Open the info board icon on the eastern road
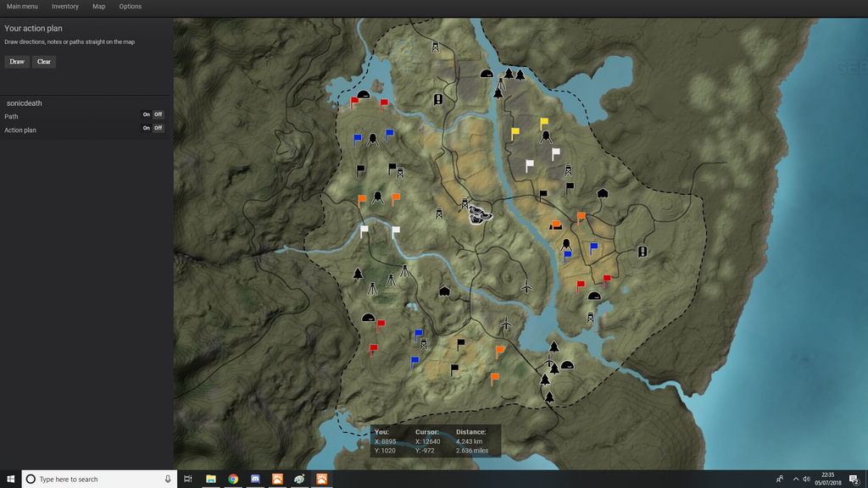 coord(643,252)
